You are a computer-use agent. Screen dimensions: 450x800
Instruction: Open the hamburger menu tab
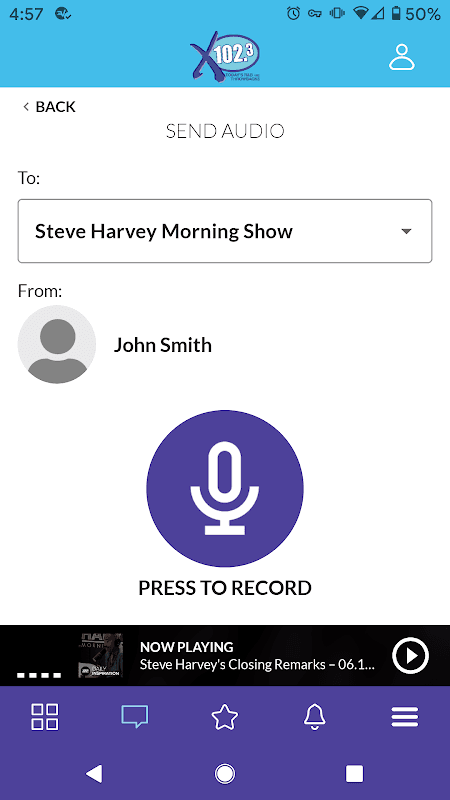(405, 716)
